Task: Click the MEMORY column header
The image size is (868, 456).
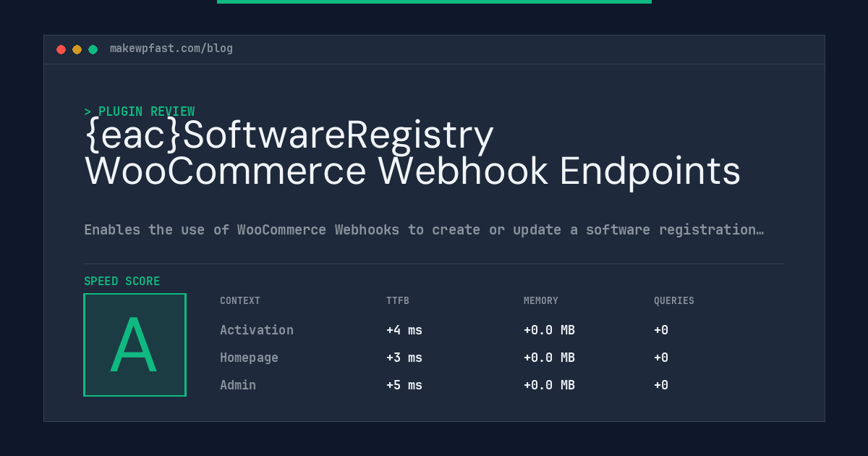Action: click(541, 301)
